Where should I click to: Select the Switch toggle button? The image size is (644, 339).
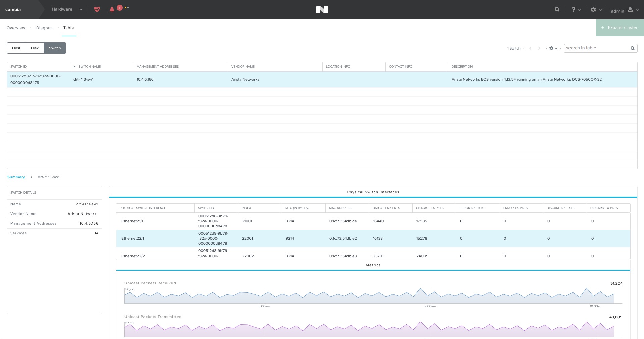[x=55, y=48]
